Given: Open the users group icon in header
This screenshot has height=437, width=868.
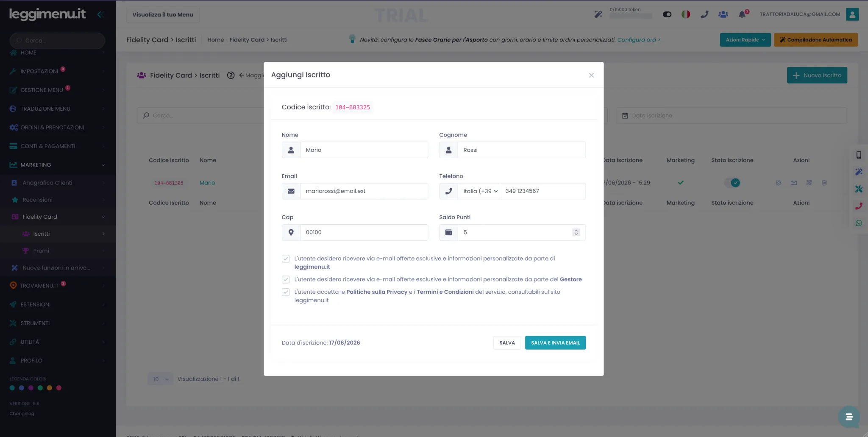Looking at the screenshot, I should click(x=723, y=14).
